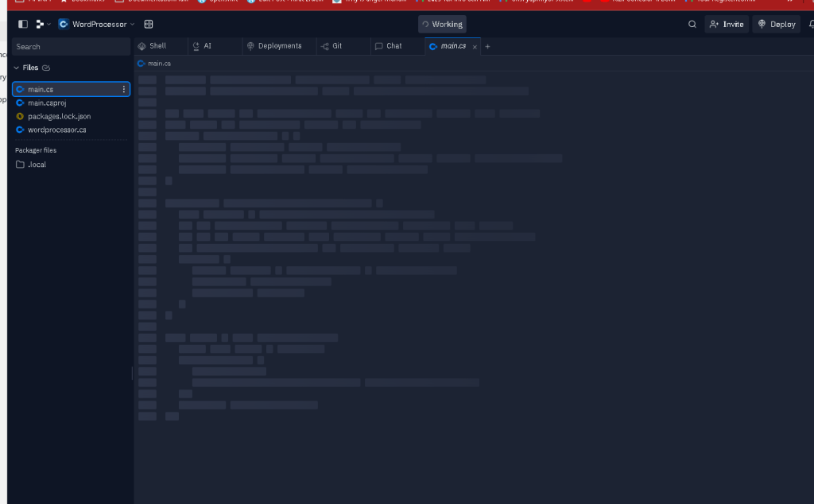Click the Working status button
The width and height of the screenshot is (814, 504).
coord(442,24)
